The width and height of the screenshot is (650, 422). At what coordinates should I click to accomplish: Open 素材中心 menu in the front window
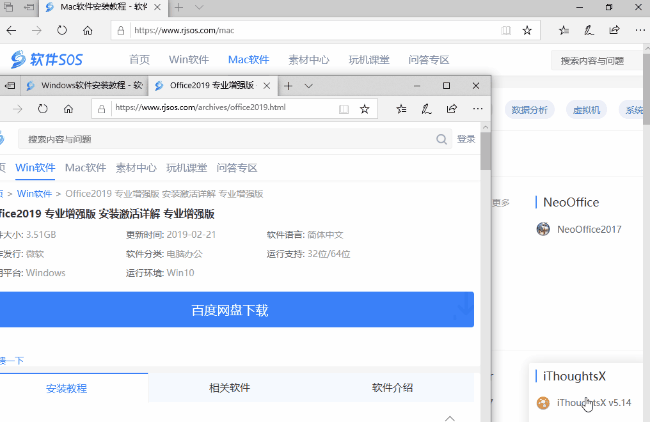(x=136, y=167)
